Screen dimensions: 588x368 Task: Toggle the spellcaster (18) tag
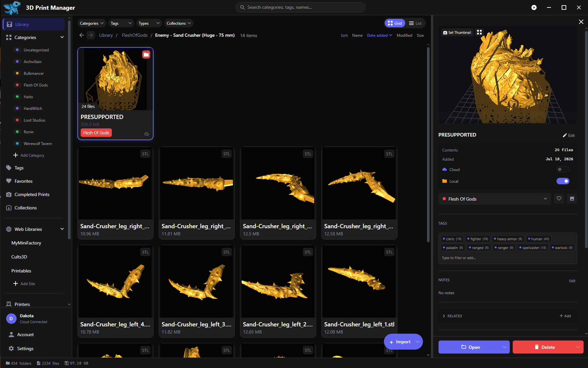click(532, 248)
